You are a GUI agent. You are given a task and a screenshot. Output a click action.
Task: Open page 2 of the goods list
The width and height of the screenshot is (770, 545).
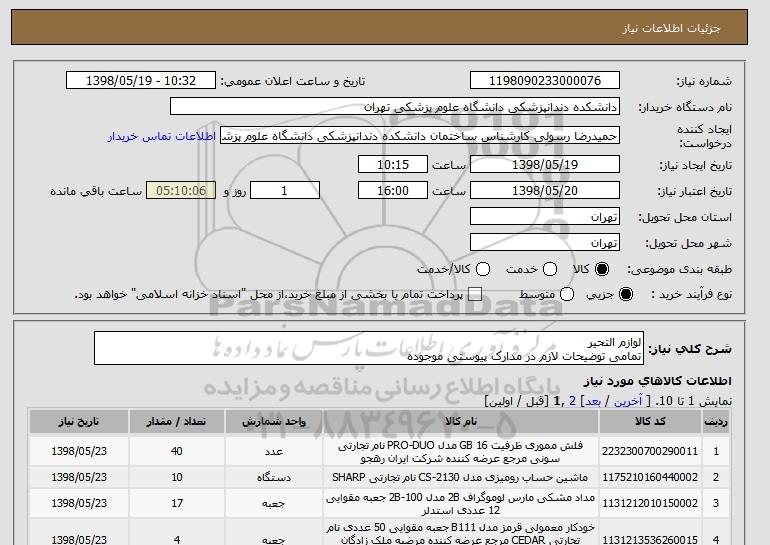[572, 401]
